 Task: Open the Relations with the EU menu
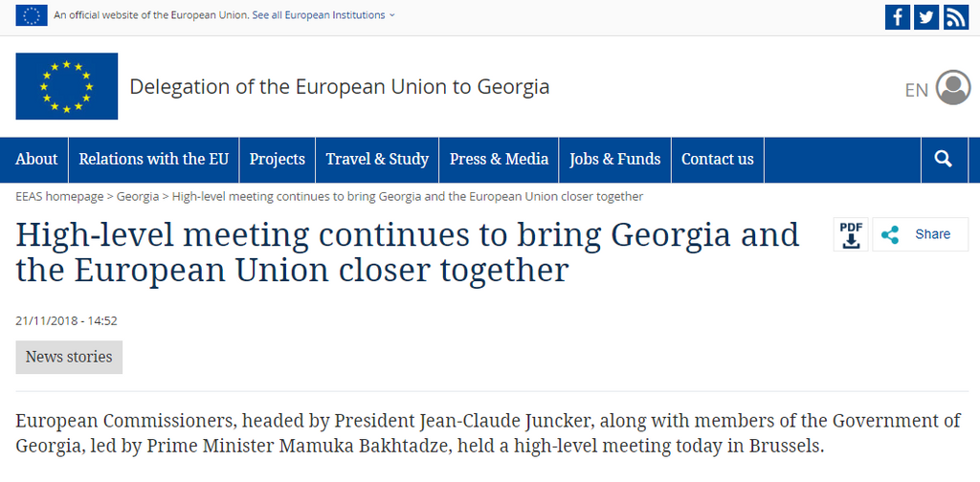click(153, 160)
